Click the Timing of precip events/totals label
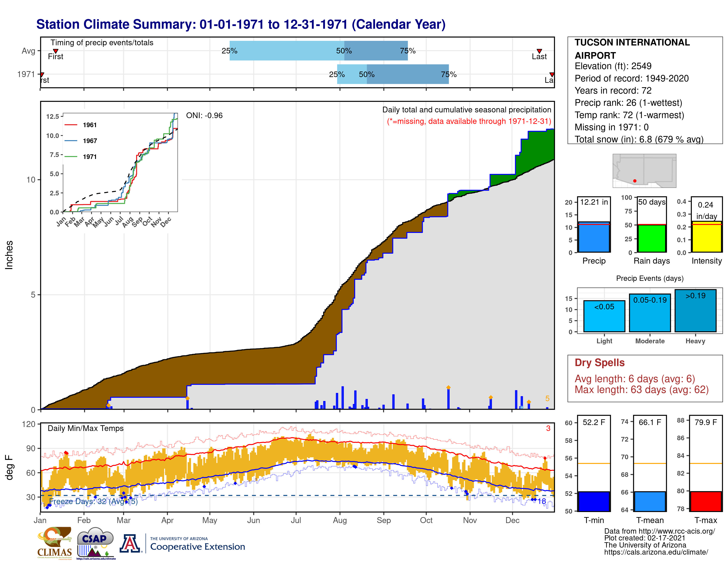This screenshot has width=728, height=563. (102, 43)
